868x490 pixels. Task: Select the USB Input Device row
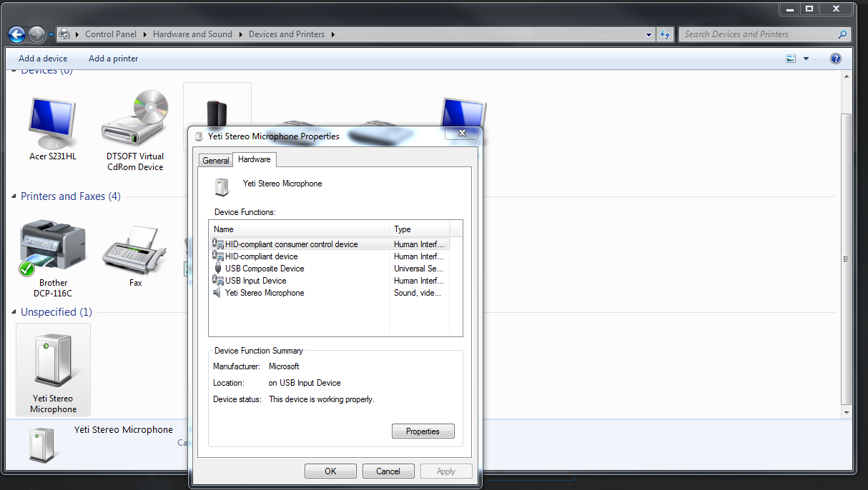(x=330, y=281)
